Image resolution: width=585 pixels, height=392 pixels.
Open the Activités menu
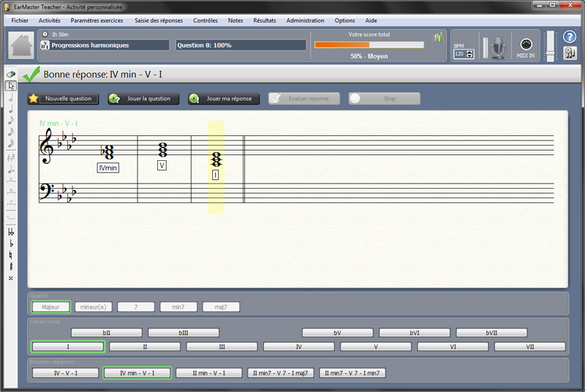(49, 20)
